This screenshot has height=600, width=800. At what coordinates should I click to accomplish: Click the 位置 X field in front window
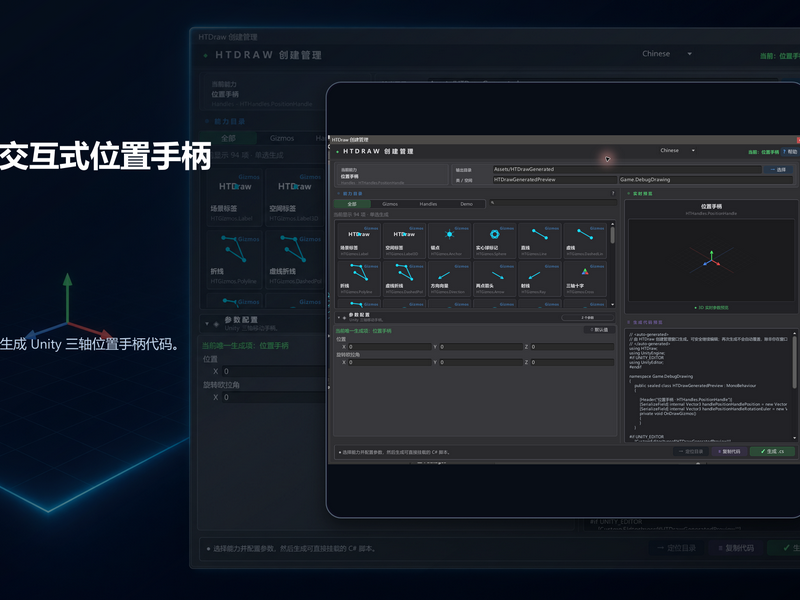point(389,347)
